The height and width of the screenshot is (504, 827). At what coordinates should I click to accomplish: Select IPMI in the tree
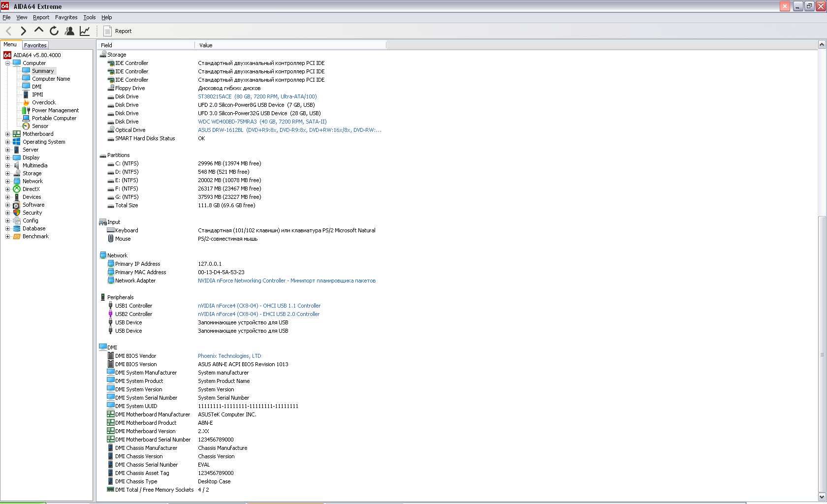(x=37, y=94)
